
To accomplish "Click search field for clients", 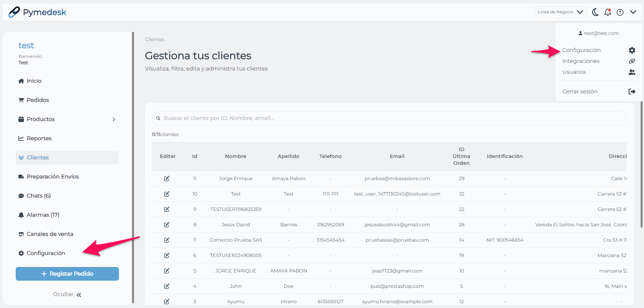I will 389,118.
